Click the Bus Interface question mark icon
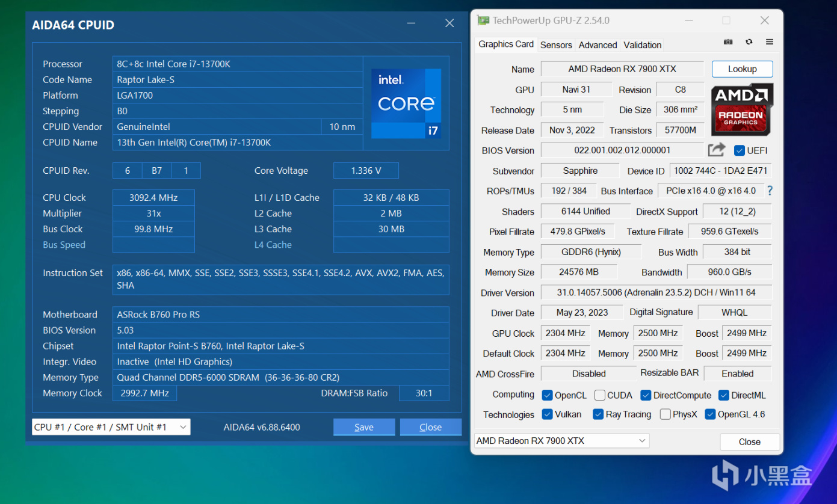 tap(770, 191)
